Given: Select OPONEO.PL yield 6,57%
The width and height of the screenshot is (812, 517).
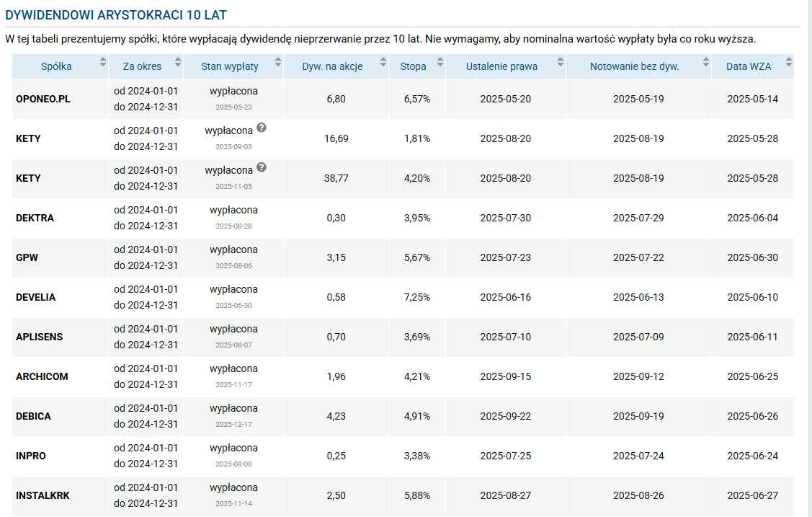Looking at the screenshot, I should pyautogui.click(x=417, y=99).
